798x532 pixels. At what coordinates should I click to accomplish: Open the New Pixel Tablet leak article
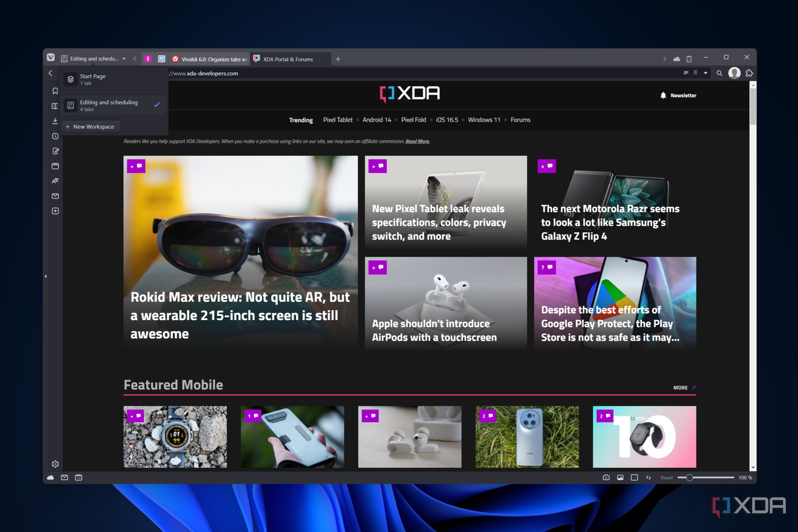446,203
